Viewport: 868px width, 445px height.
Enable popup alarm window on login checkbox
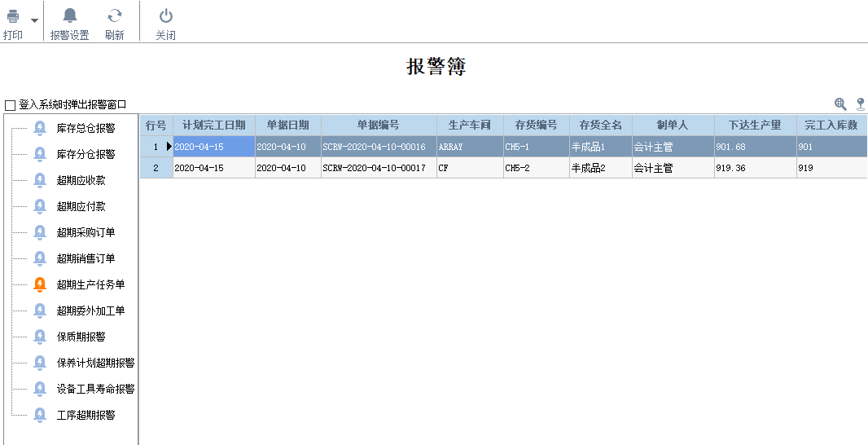coord(10,105)
